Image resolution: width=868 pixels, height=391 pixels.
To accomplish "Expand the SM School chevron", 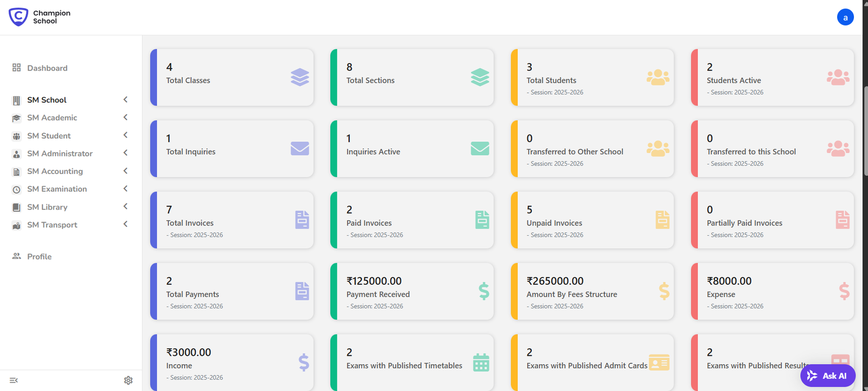I will 125,99.
